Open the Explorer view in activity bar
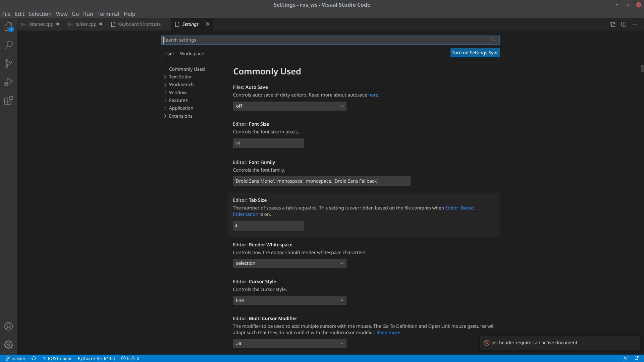 coord(8,26)
